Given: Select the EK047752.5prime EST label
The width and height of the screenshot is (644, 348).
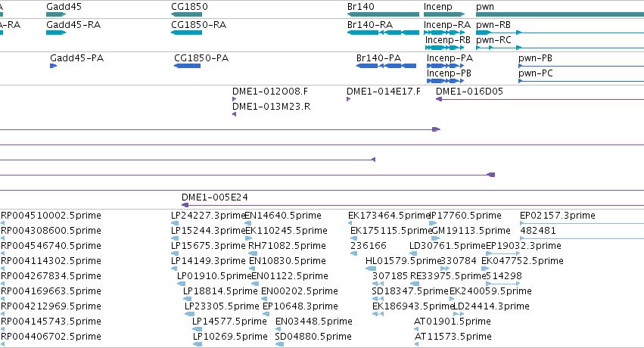Looking at the screenshot, I should (x=522, y=261).
